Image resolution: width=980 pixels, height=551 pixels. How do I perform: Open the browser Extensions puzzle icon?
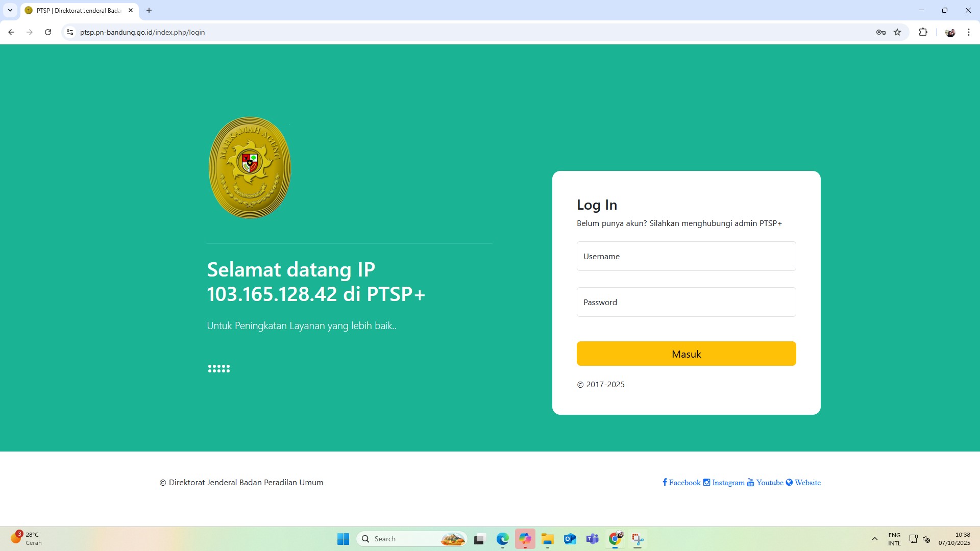point(923,32)
